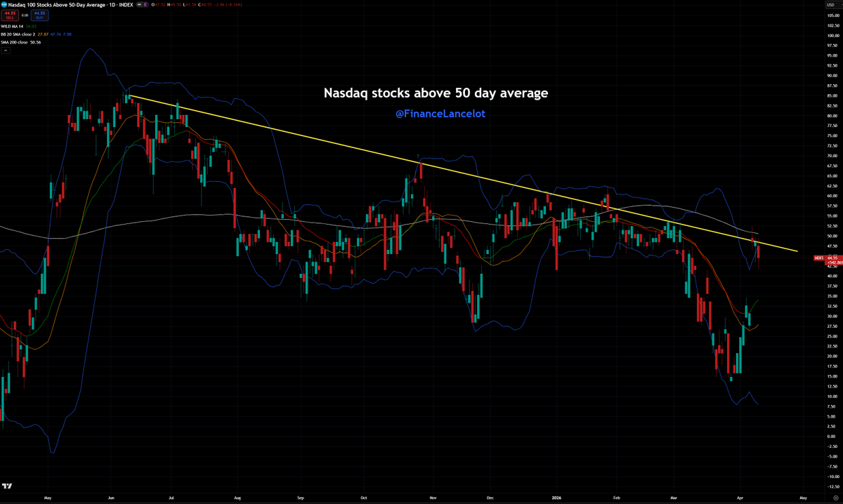Click the NDFI price label on the price scale
The image size is (843, 504).
coord(818,258)
